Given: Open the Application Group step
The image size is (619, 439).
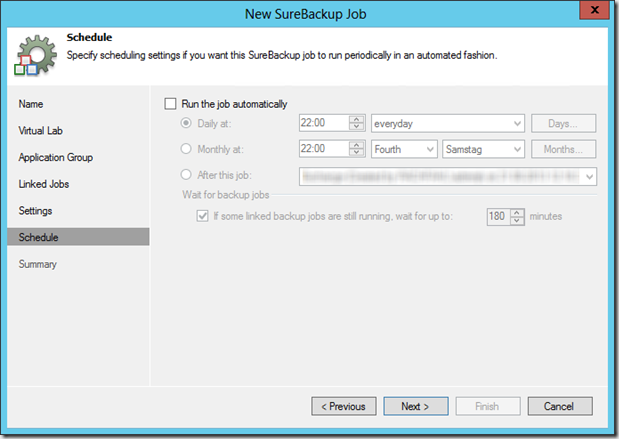Looking at the screenshot, I should [x=56, y=158].
